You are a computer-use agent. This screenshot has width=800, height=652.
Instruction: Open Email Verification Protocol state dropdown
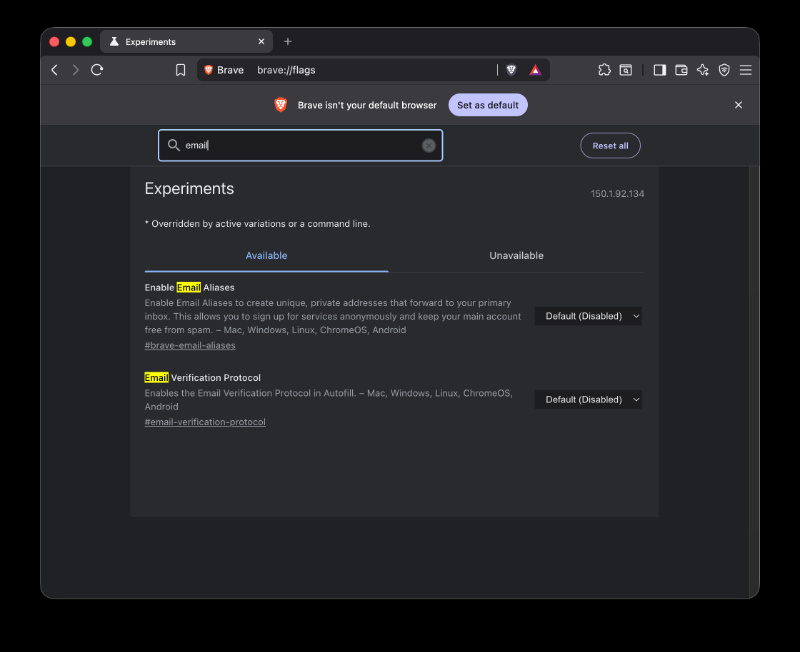click(588, 399)
